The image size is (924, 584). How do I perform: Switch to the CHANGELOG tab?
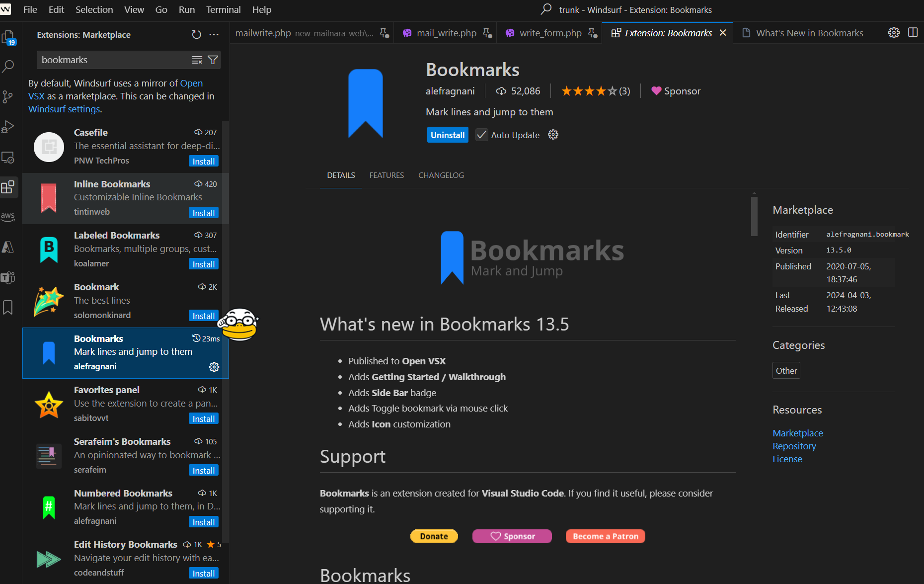pyautogui.click(x=441, y=175)
